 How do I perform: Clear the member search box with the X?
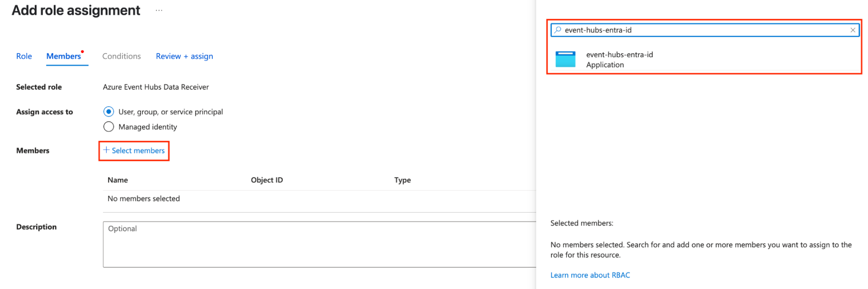point(852,30)
